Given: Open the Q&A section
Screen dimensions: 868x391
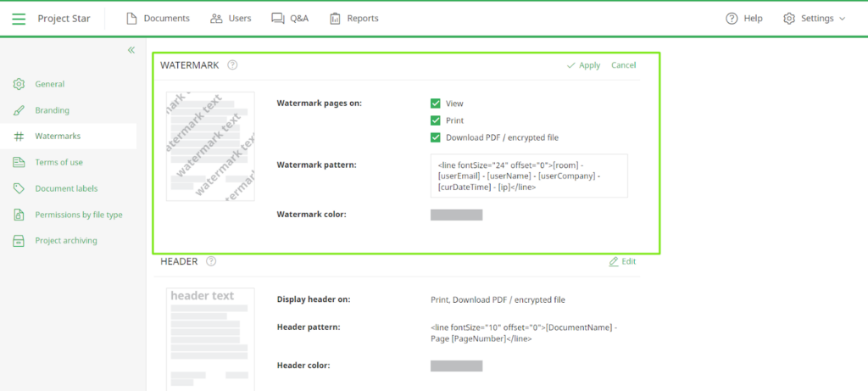Looking at the screenshot, I should click(x=289, y=19).
